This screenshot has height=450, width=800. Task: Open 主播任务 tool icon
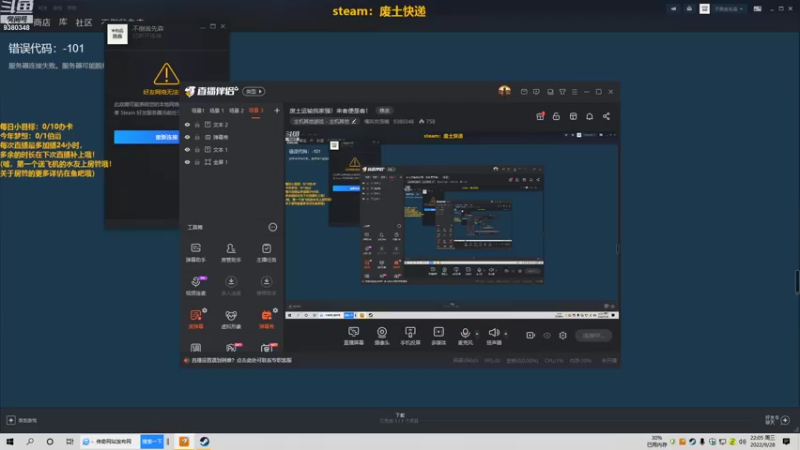tap(266, 253)
